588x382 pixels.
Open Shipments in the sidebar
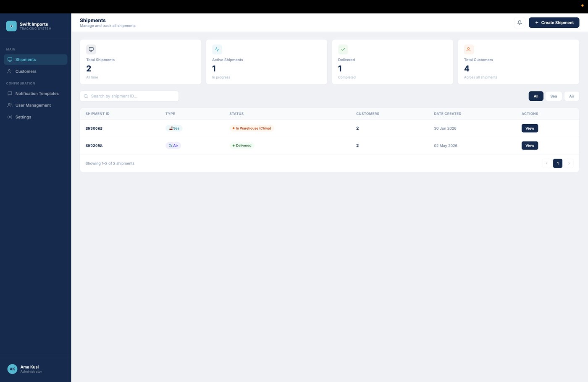36,60
